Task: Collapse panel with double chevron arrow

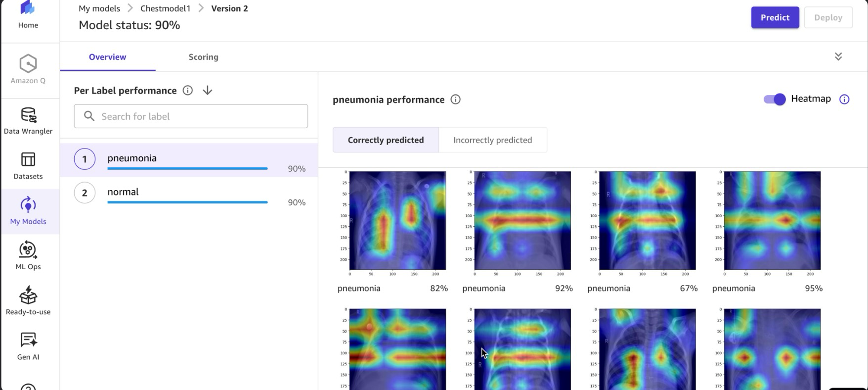Action: (838, 56)
